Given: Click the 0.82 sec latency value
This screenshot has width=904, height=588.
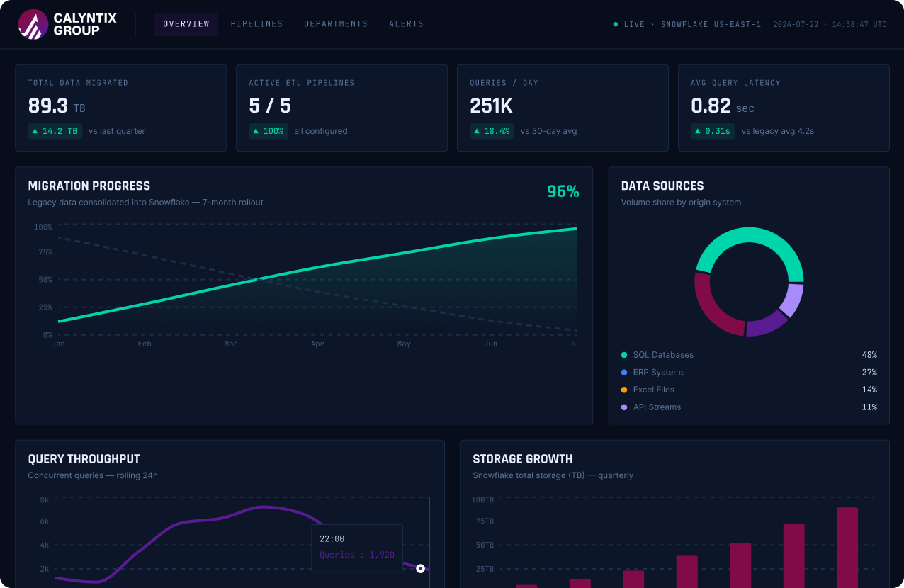Looking at the screenshot, I should point(723,106).
